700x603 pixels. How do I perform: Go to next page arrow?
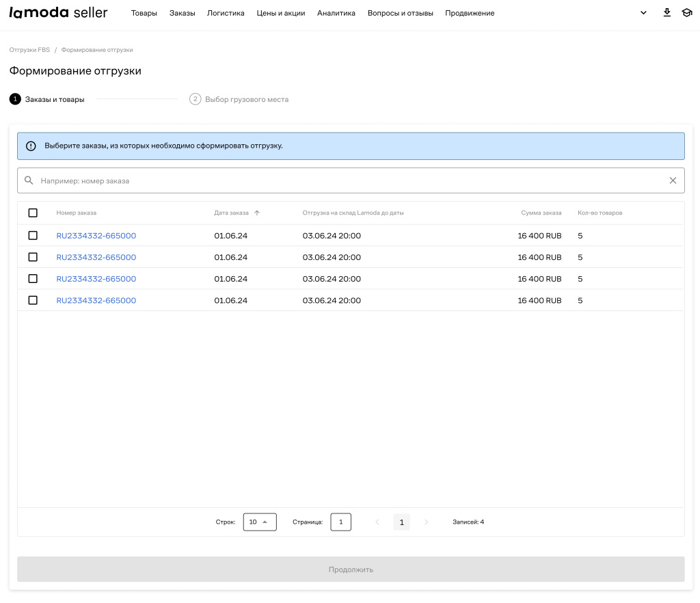[x=427, y=522]
